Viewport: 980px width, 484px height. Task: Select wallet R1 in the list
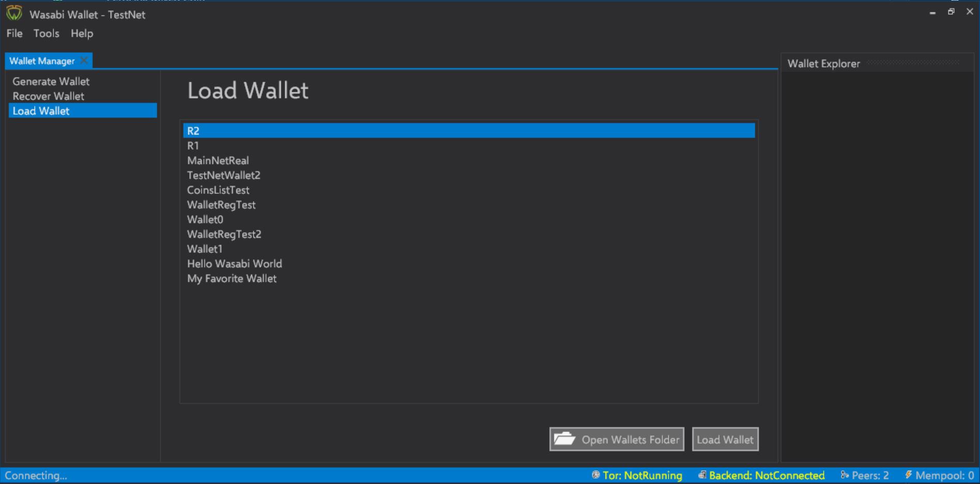click(x=469, y=145)
